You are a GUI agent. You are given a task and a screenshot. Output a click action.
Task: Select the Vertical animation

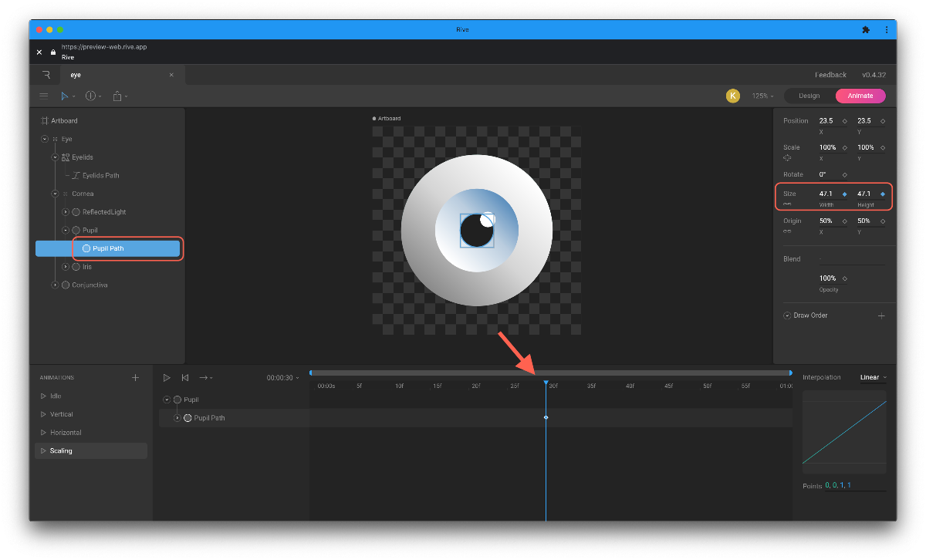pyautogui.click(x=91, y=414)
